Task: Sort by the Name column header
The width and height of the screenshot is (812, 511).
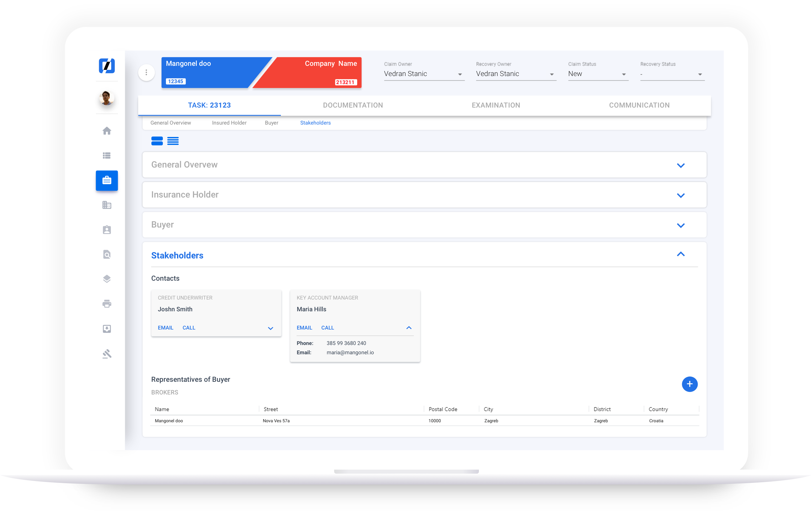Action: tap(162, 409)
